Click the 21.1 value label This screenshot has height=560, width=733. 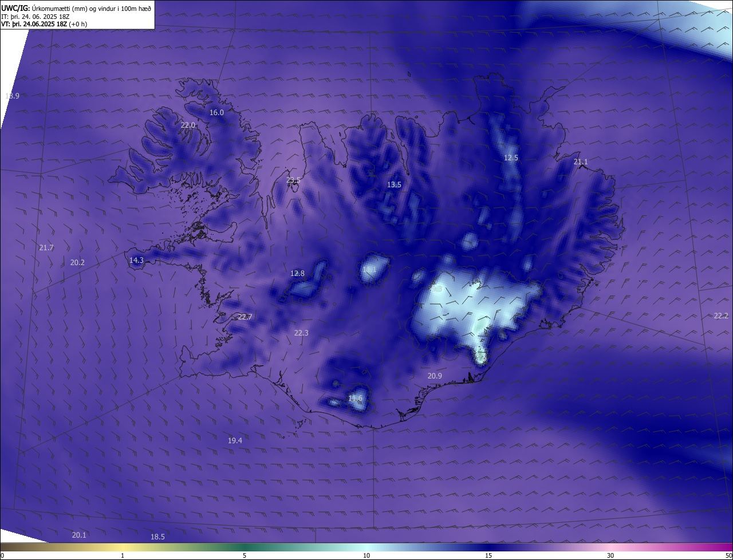coord(581,162)
